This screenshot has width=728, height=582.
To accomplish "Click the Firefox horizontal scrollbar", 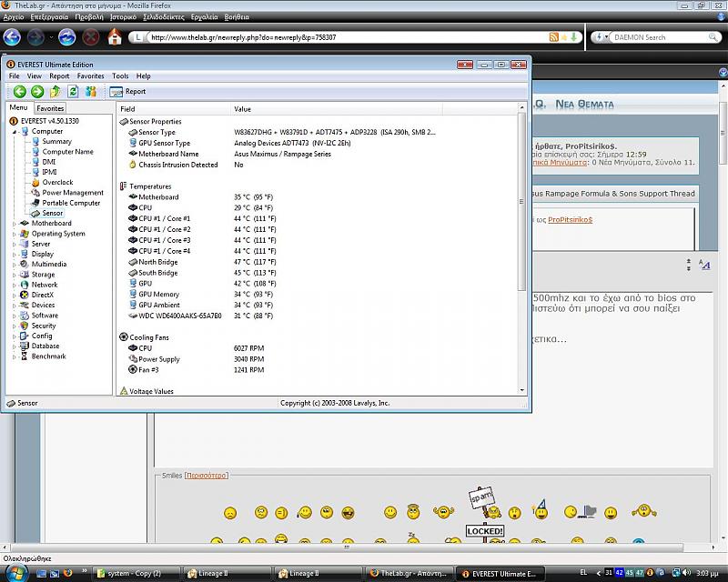I will pyautogui.click(x=347, y=547).
